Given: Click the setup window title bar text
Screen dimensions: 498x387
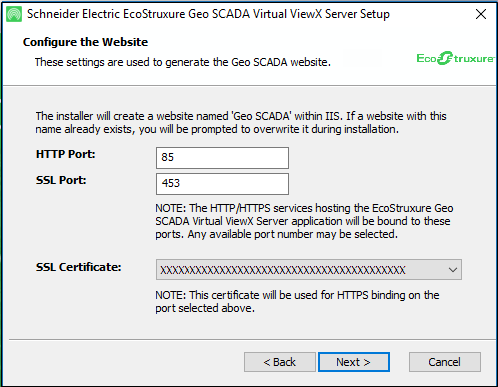Looking at the screenshot, I should point(208,14).
